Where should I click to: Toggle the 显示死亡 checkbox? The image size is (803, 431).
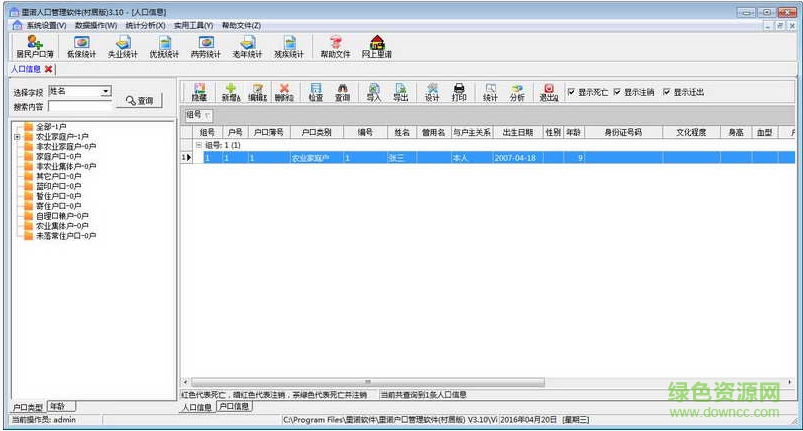pyautogui.click(x=572, y=92)
